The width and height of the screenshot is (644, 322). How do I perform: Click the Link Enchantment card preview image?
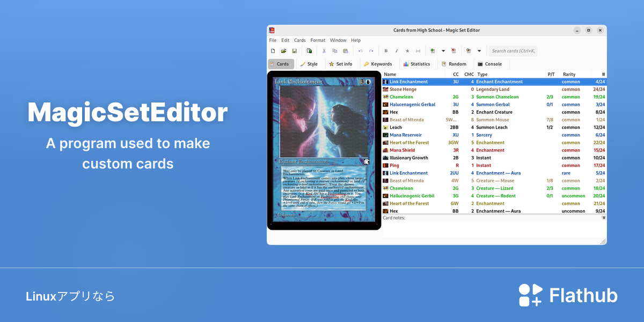coord(324,151)
